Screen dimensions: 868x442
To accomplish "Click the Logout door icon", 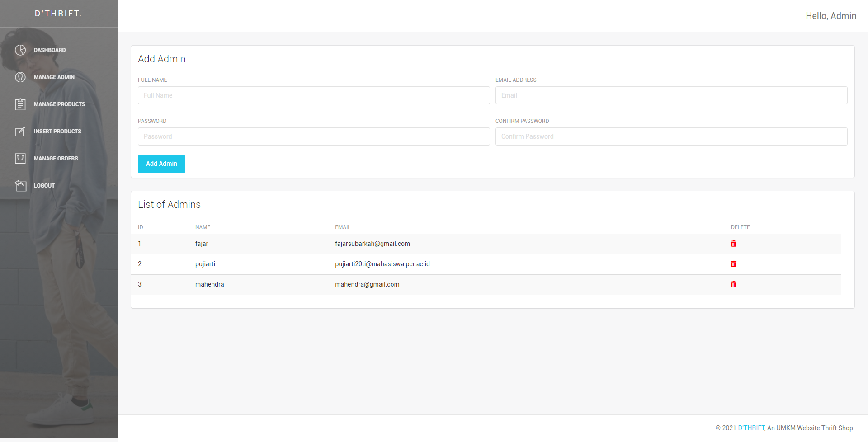I will (20, 185).
